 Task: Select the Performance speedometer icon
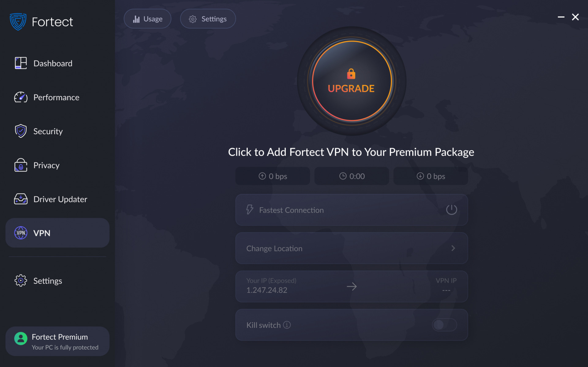tap(21, 97)
